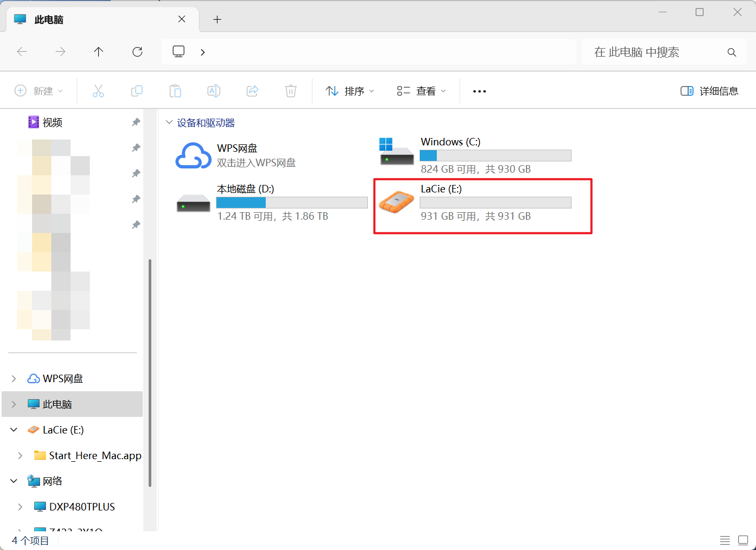Click the magnifier search icon

(x=732, y=52)
